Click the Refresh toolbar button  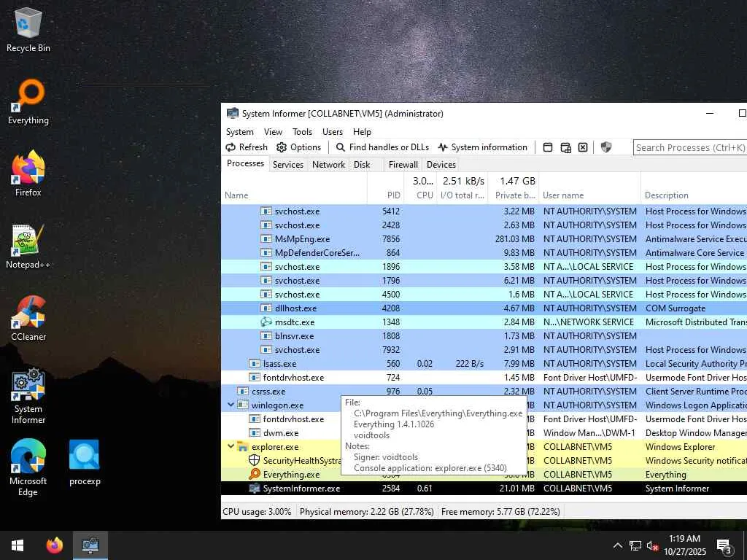point(247,147)
